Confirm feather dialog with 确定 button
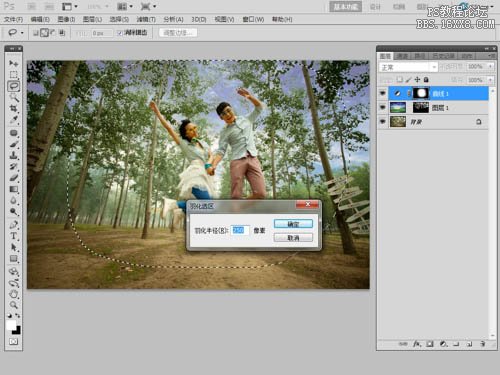Image resolution: width=500 pixels, height=375 pixels. 293,224
